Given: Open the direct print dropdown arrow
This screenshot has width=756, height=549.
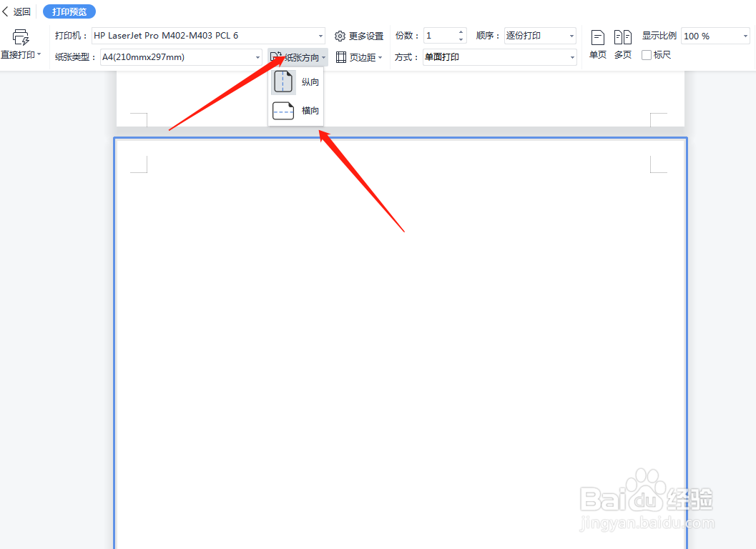Looking at the screenshot, I should point(39,54).
